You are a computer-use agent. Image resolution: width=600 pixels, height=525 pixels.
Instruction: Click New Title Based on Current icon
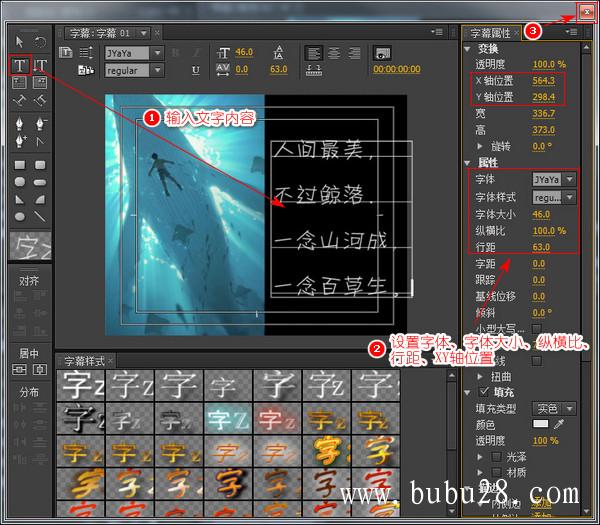(66, 52)
